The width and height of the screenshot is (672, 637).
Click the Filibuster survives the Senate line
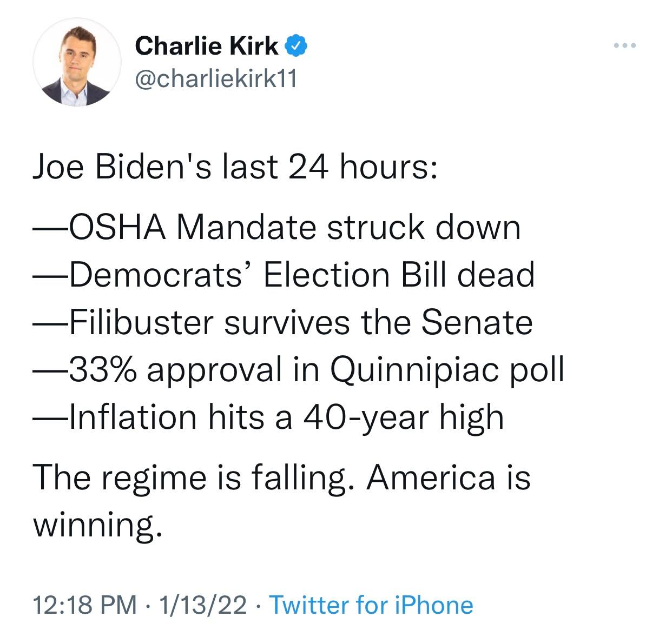(x=282, y=322)
